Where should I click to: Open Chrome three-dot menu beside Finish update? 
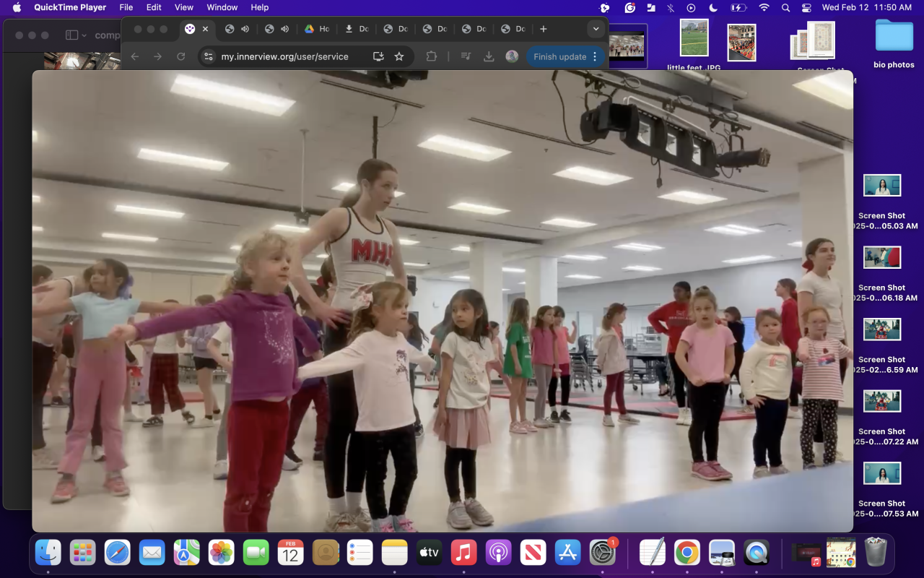tap(595, 56)
